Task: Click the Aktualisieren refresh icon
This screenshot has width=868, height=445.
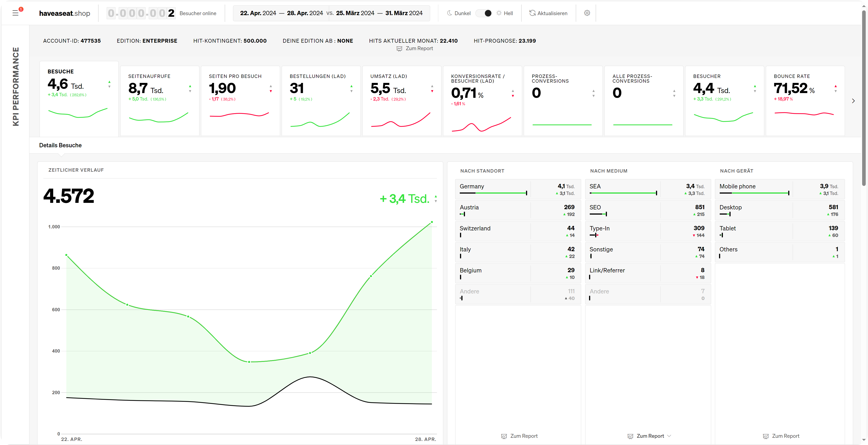Action: click(x=532, y=13)
